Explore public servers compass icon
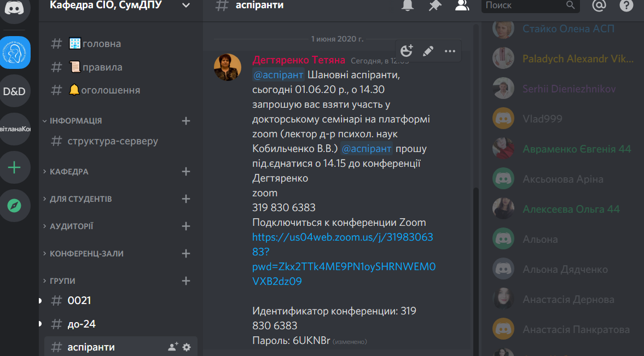This screenshot has width=644, height=356. (x=14, y=206)
